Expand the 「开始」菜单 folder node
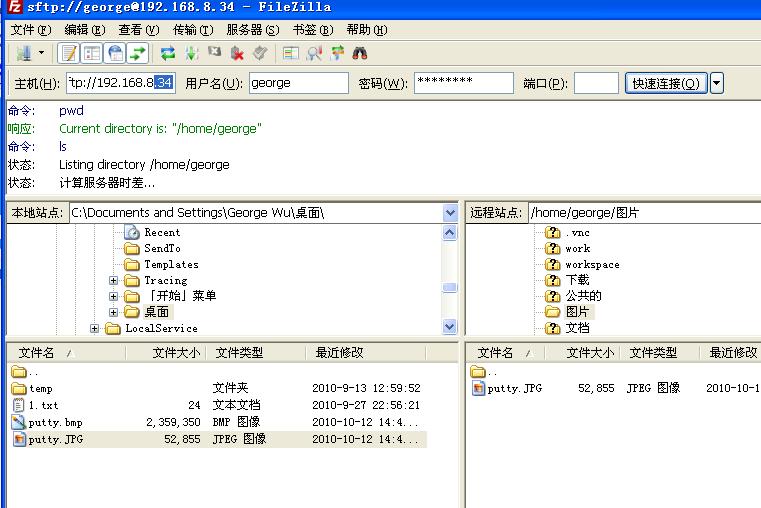This screenshot has height=508, width=761. click(x=113, y=296)
